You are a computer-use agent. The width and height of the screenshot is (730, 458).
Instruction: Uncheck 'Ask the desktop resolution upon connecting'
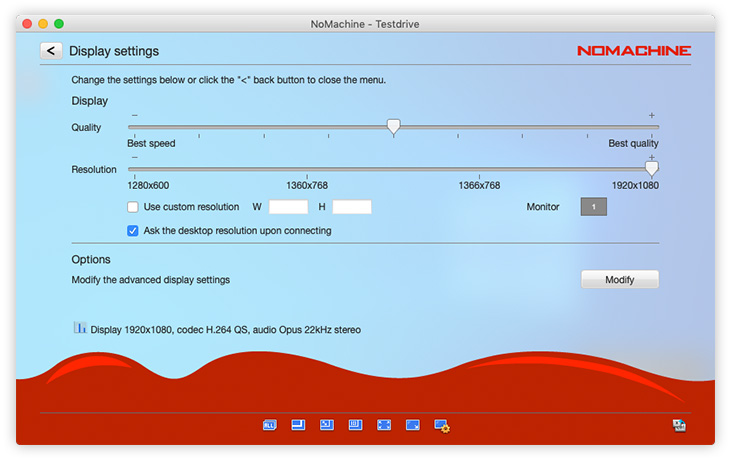(133, 231)
